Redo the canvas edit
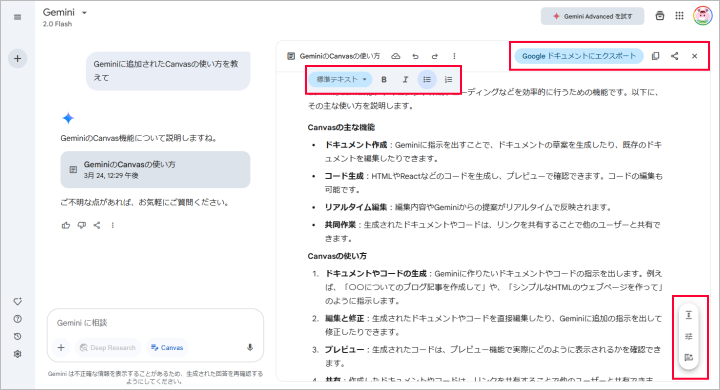The width and height of the screenshot is (720, 390). [x=434, y=56]
